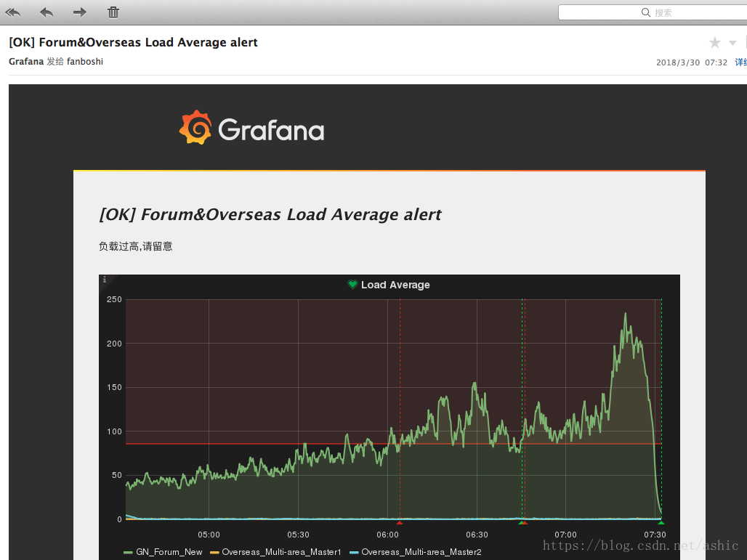Click the 05:00 time axis label

pyautogui.click(x=209, y=535)
